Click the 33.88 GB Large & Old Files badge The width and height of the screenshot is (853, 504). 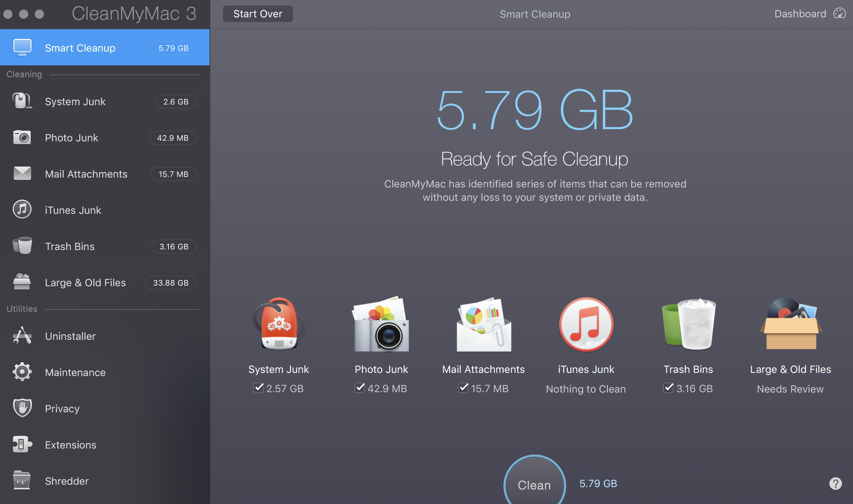(x=171, y=283)
